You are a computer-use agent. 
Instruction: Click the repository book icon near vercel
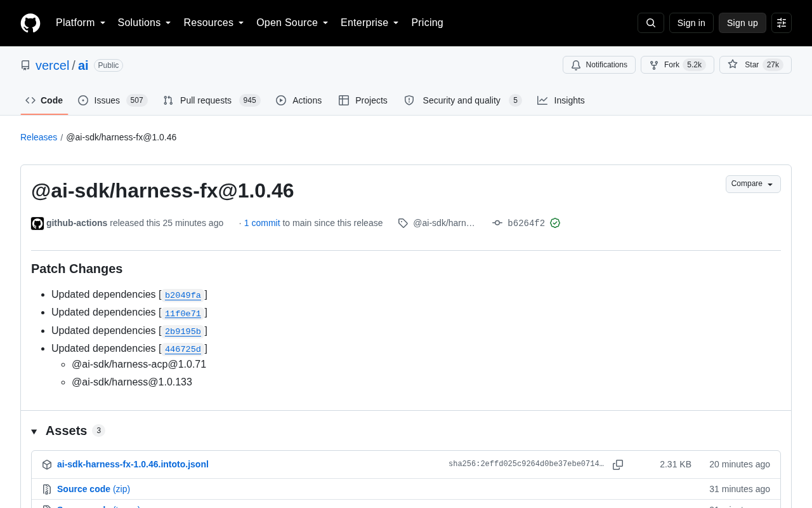tap(25, 65)
